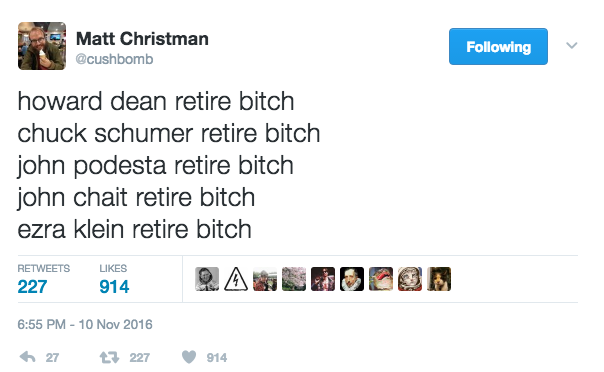Open the first black-and-white liker avatar
The image size is (604, 372).
point(207,279)
